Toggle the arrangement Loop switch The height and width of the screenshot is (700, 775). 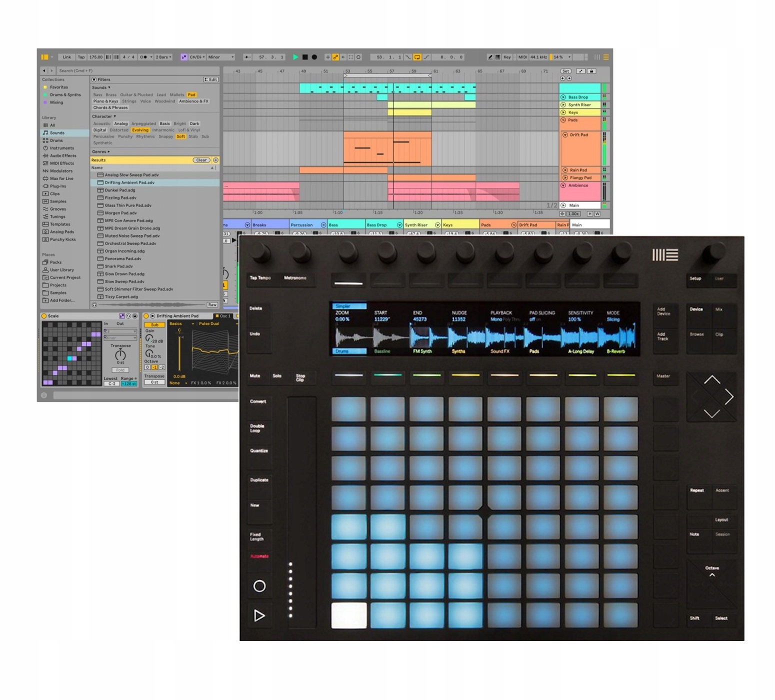click(417, 57)
